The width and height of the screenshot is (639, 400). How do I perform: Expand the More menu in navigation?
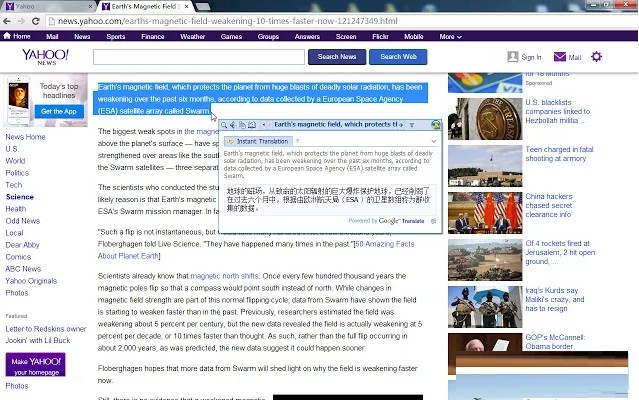450,37
